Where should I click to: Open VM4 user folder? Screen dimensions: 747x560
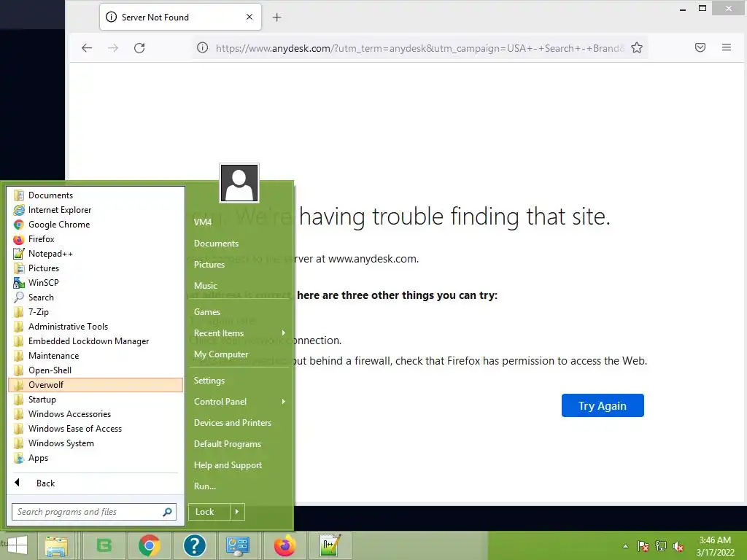239,222
